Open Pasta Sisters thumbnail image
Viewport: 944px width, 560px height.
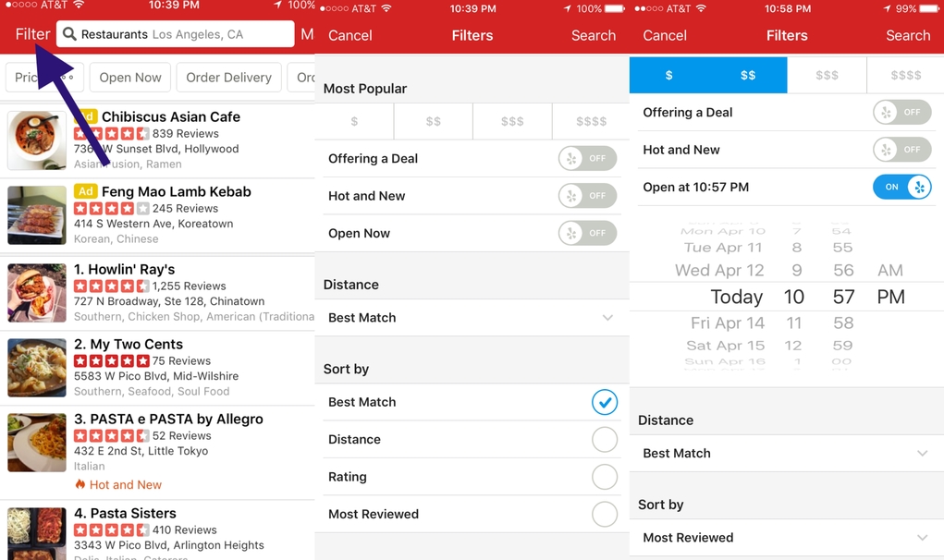(x=37, y=533)
